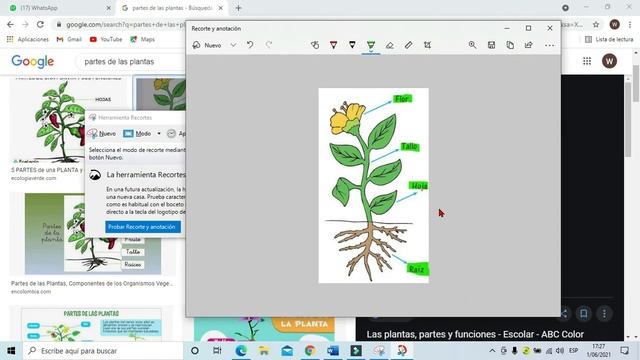Click Nuevo in Herramienta Recortes window
The height and width of the screenshot is (360, 640).
(102, 133)
